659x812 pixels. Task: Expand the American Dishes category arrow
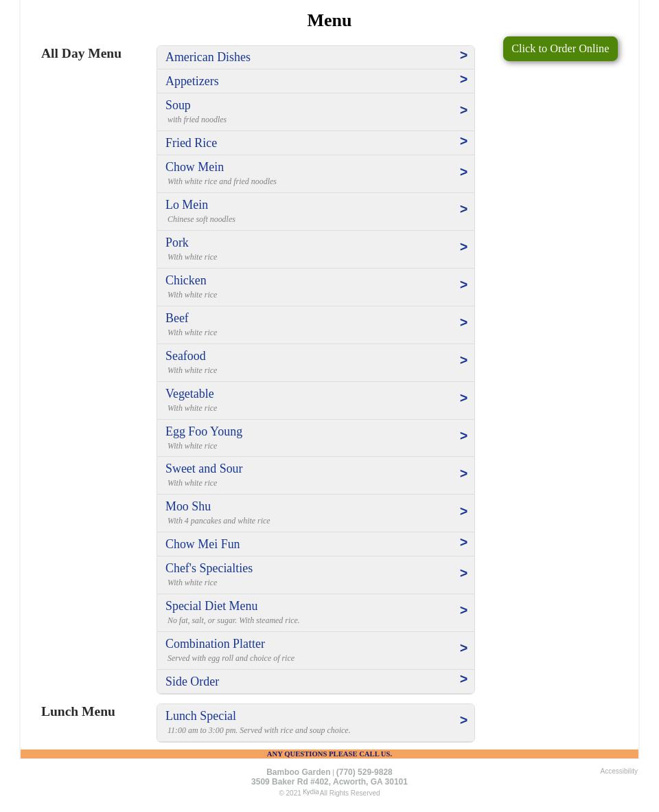pyautogui.click(x=463, y=56)
